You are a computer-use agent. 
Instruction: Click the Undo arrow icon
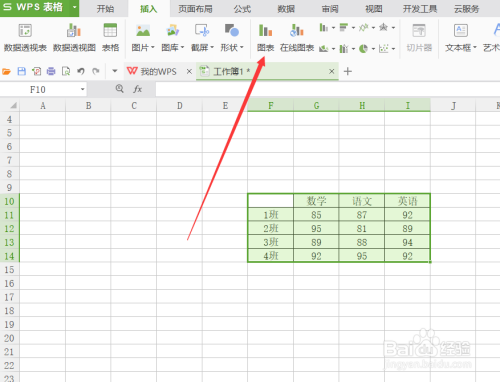[81, 71]
